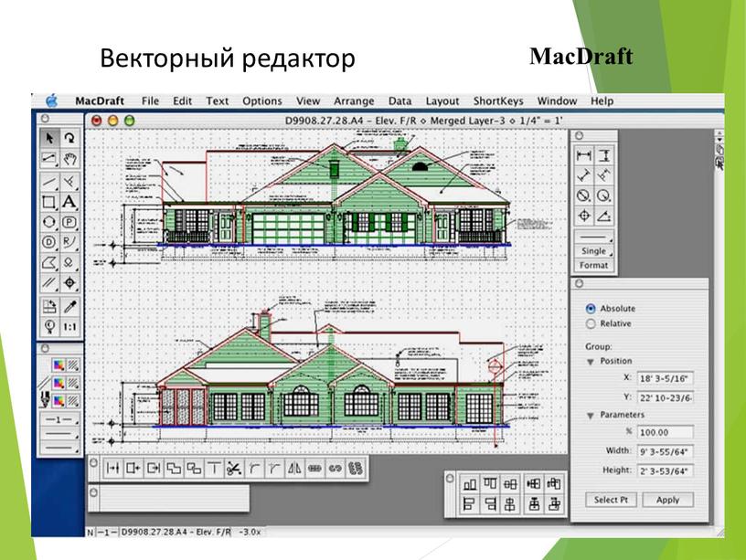Select the Relative radio button
This screenshot has width=746, height=560.
[x=591, y=323]
